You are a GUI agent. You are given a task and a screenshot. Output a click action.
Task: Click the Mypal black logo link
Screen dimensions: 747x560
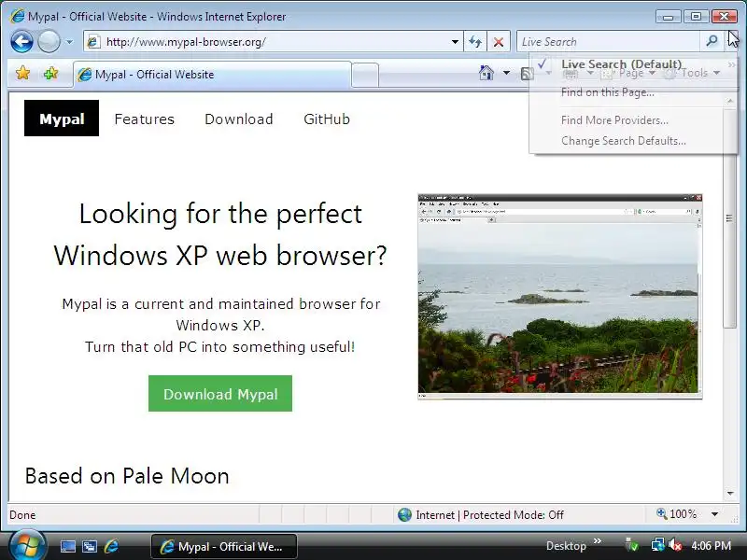[62, 119]
